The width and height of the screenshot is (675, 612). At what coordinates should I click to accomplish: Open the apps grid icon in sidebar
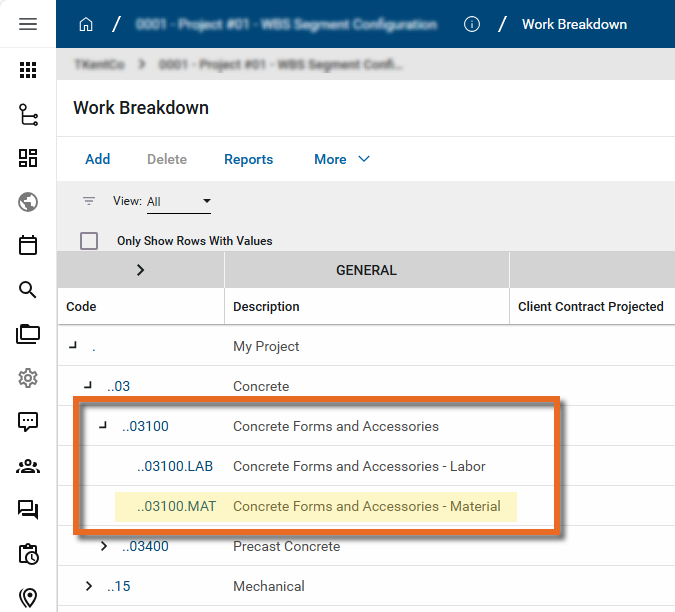[28, 70]
